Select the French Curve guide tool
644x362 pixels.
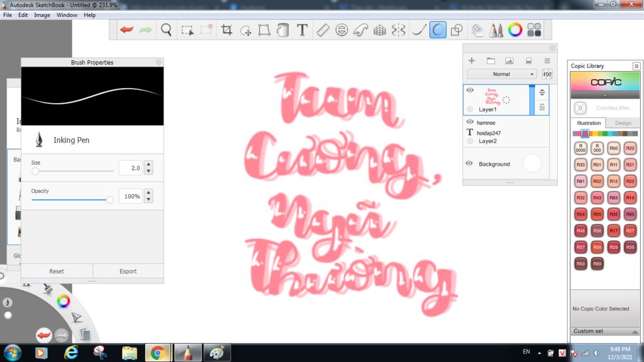[360, 30]
